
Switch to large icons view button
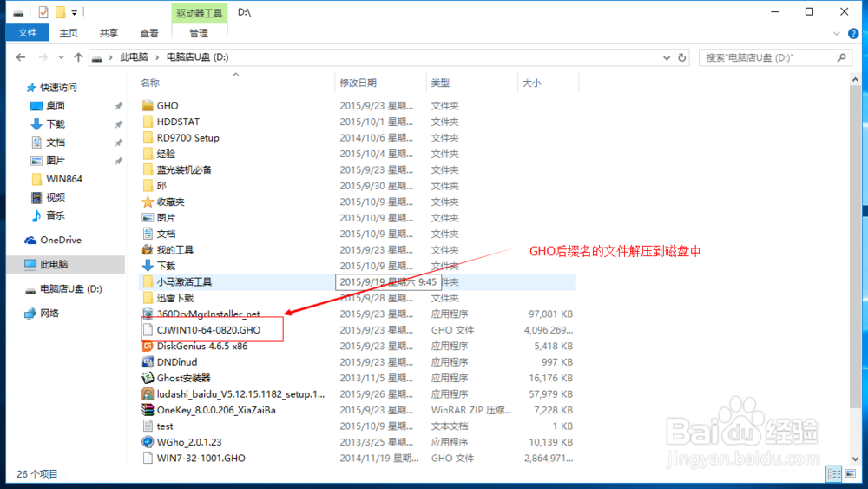[851, 474]
